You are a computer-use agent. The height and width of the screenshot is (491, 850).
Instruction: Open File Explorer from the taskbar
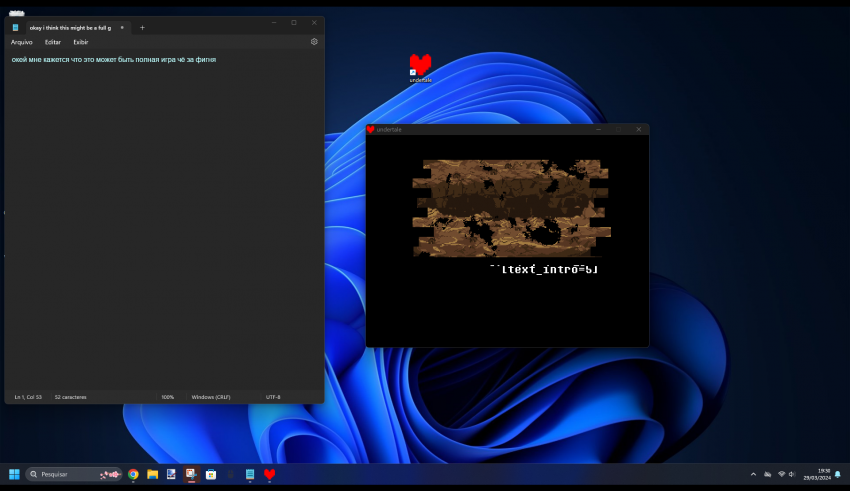(152, 474)
